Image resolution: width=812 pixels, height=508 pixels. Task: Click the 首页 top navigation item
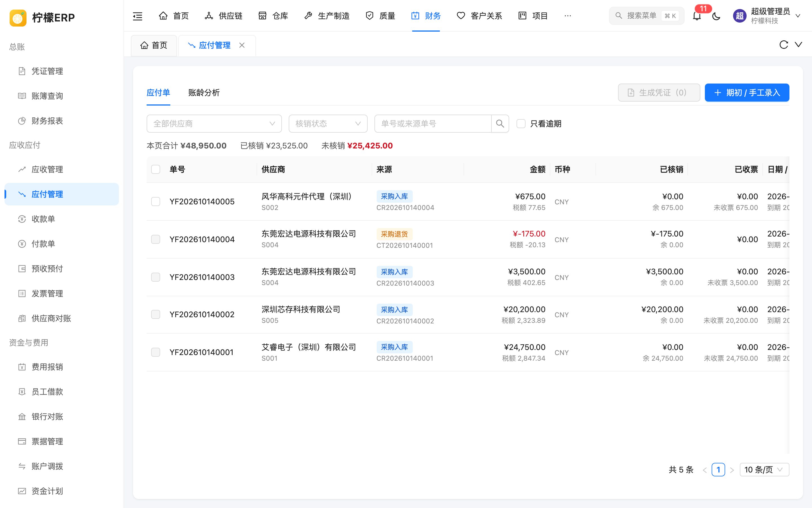pos(173,16)
